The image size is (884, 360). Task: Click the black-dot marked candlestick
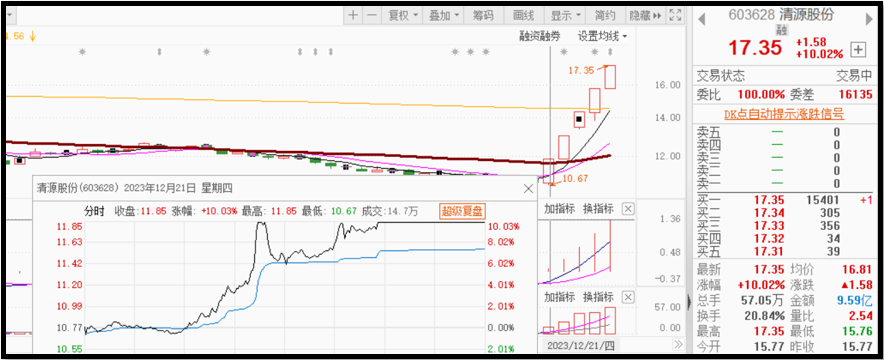[579, 119]
